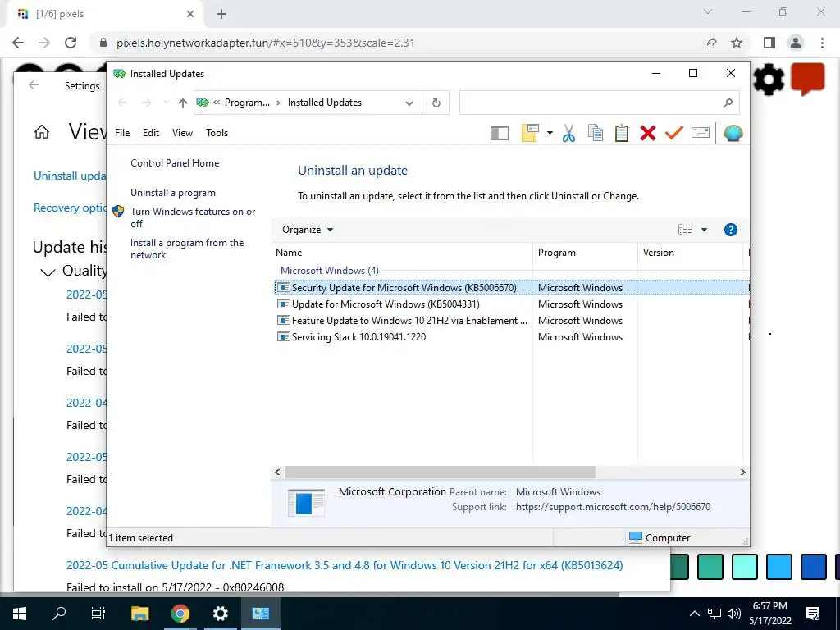Click the Refresh button in address bar
Image resolution: width=840 pixels, height=630 pixels.
click(x=436, y=103)
